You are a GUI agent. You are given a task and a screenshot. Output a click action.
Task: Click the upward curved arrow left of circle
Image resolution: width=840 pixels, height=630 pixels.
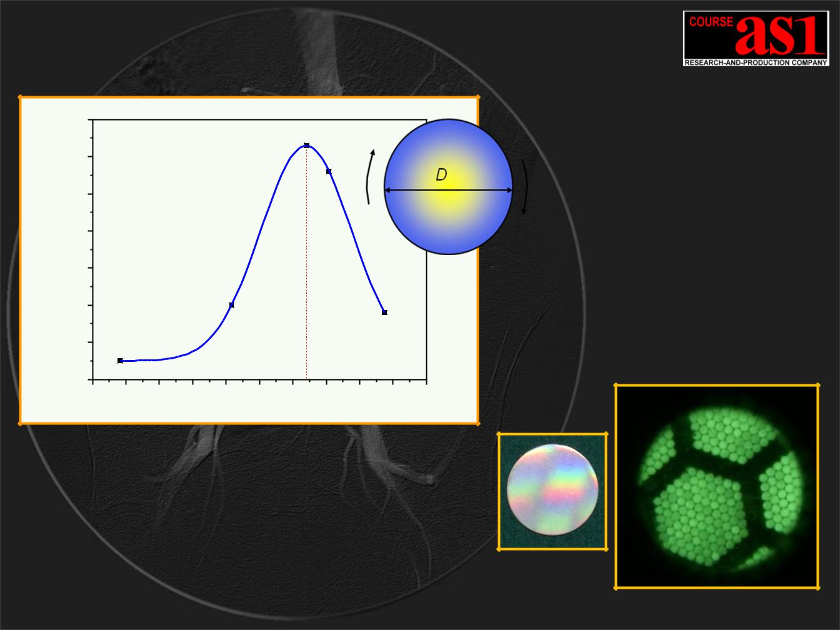(371, 177)
